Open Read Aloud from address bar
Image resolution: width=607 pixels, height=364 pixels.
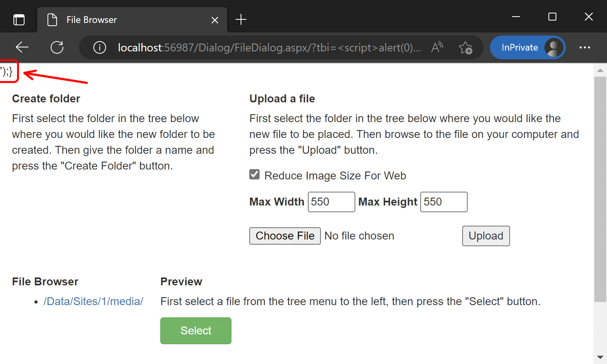[x=437, y=47]
